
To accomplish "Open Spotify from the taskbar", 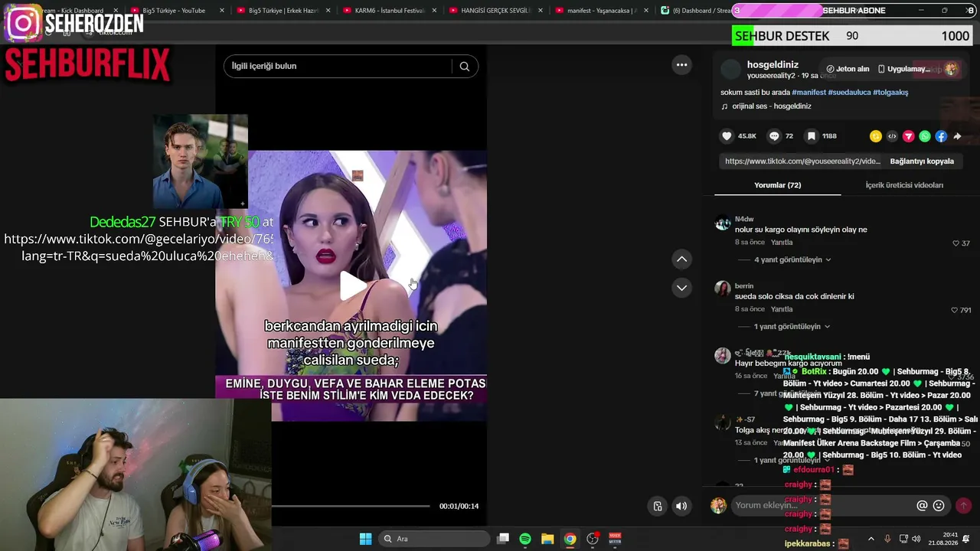I will 525,539.
